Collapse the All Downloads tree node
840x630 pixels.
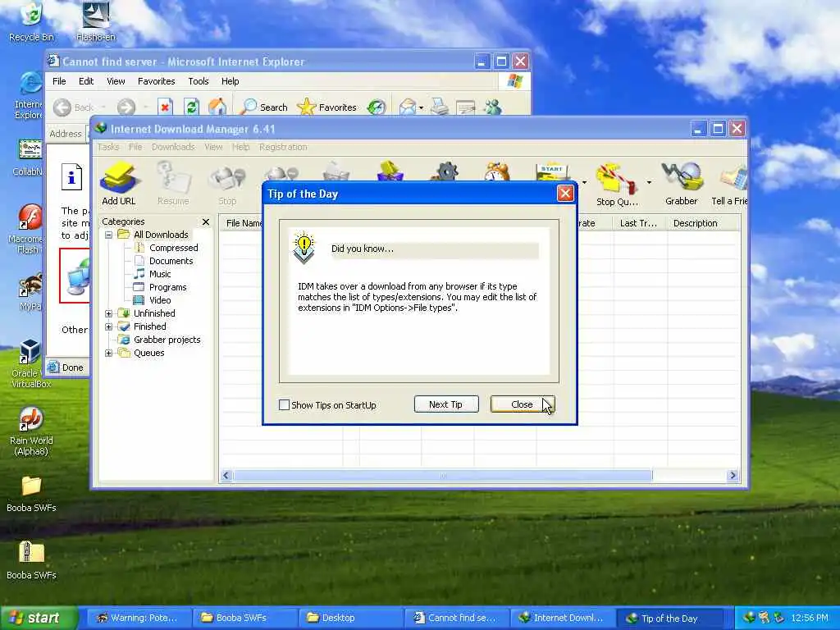pos(109,235)
